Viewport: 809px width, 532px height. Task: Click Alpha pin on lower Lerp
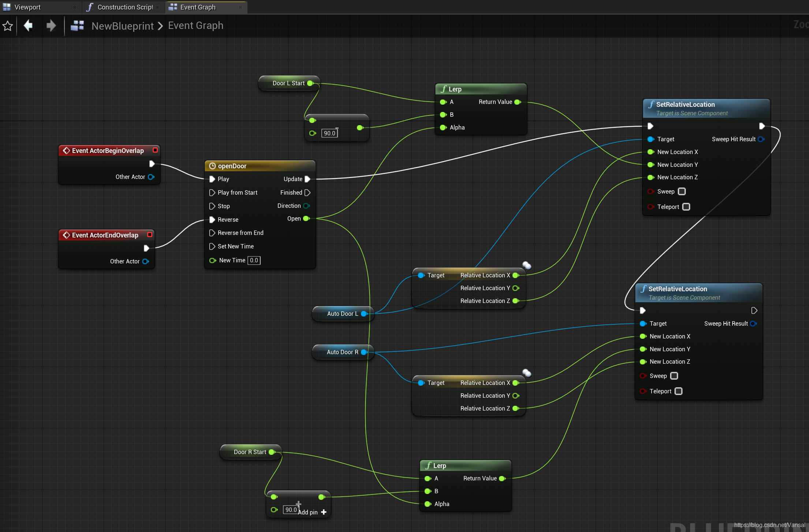[428, 504]
